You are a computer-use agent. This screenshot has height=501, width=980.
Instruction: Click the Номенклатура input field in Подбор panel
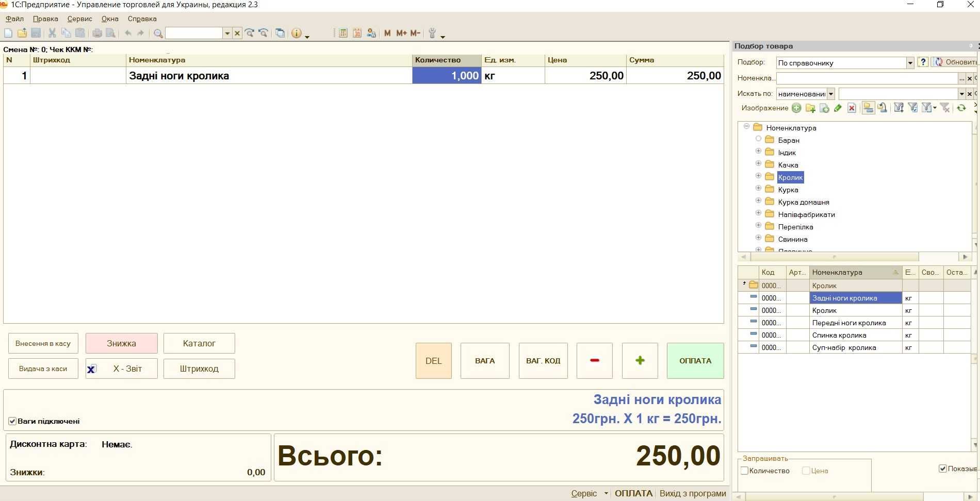[867, 78]
